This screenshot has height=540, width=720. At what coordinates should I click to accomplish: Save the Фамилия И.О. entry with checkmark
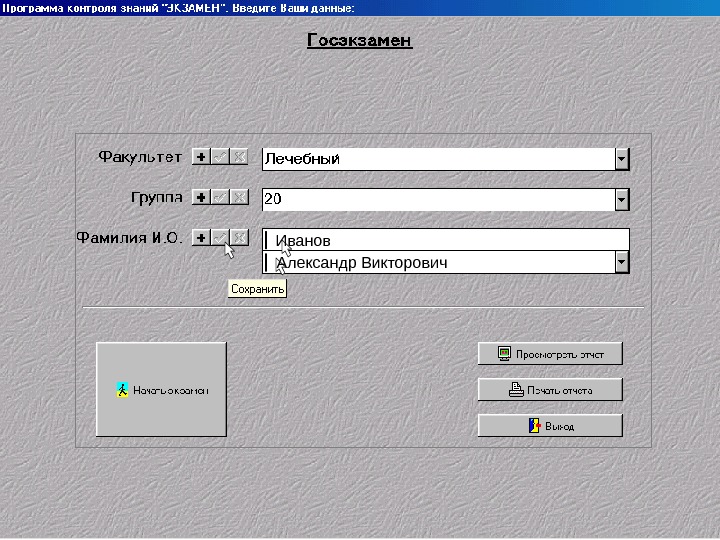pyautogui.click(x=220, y=238)
